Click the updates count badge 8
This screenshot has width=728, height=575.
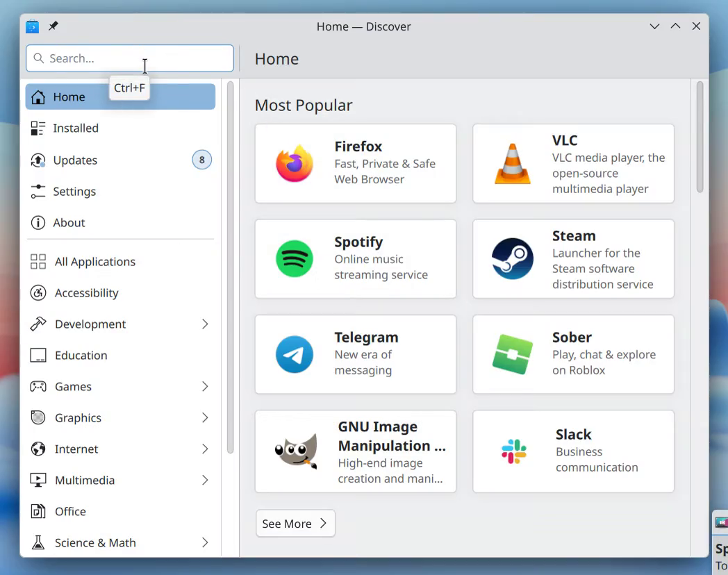(x=202, y=160)
